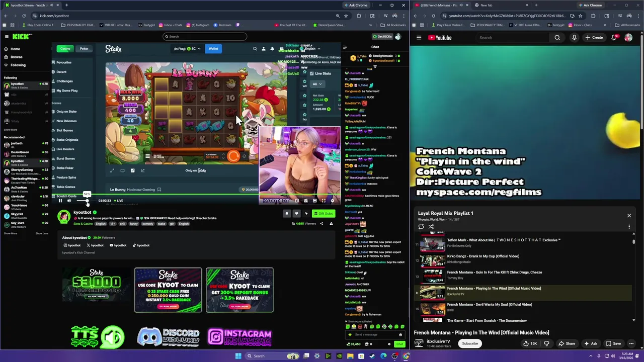Save the YouTube video
Viewport: 644px width, 362px height.
(x=613, y=343)
